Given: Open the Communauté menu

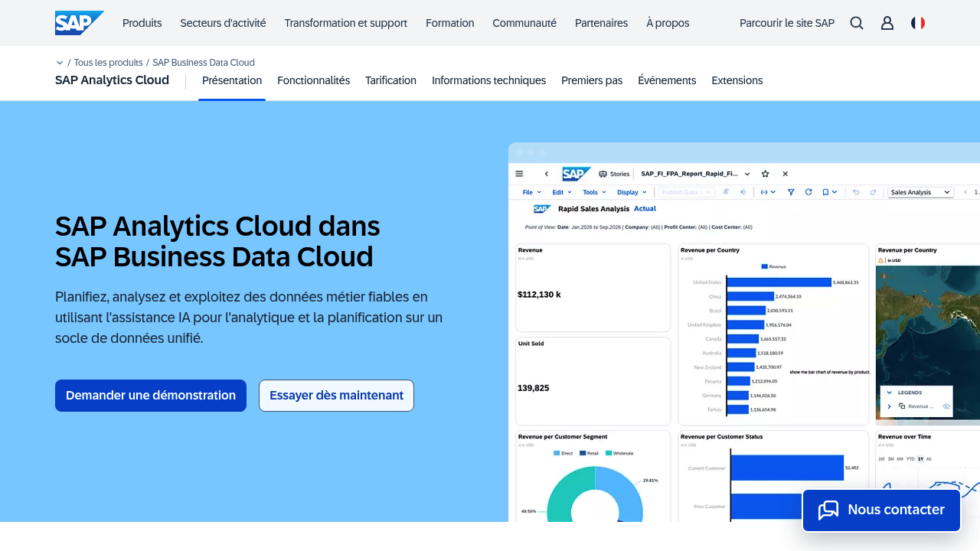Looking at the screenshot, I should click(524, 23).
